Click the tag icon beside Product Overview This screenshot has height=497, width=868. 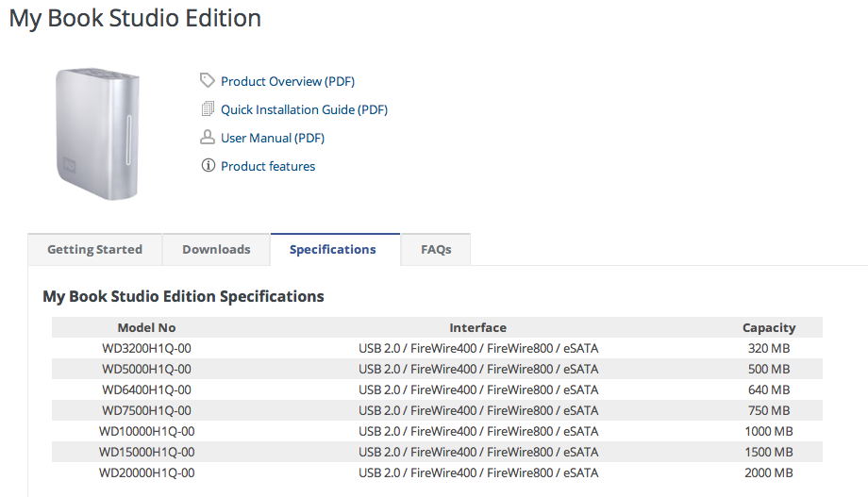[x=208, y=81]
